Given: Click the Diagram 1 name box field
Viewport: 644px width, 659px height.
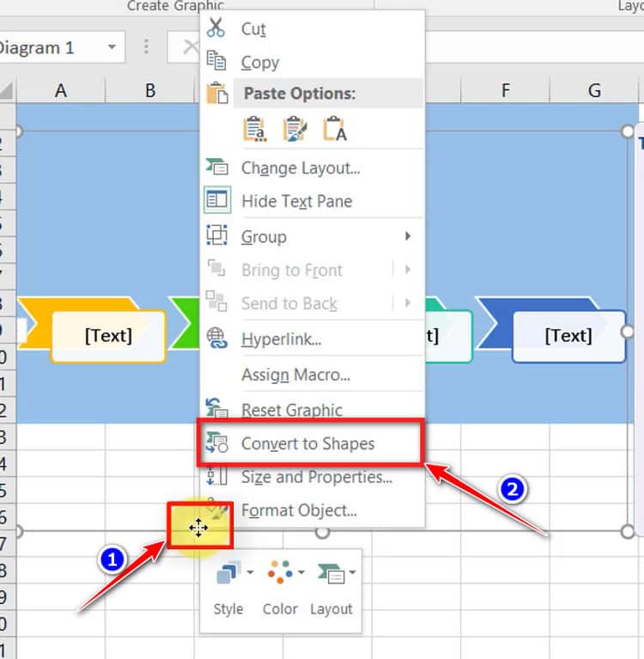Looking at the screenshot, I should pos(62,47).
